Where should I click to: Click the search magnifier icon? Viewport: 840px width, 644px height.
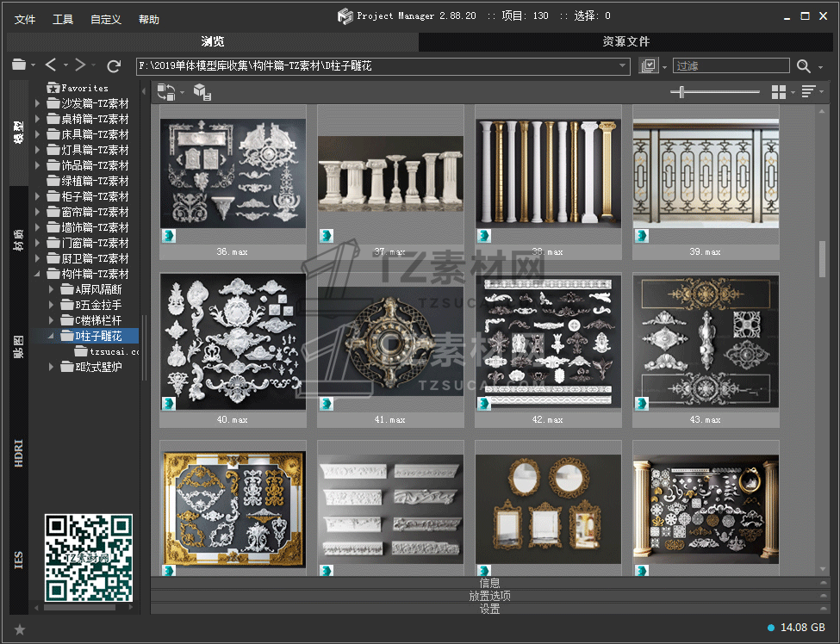coord(803,66)
